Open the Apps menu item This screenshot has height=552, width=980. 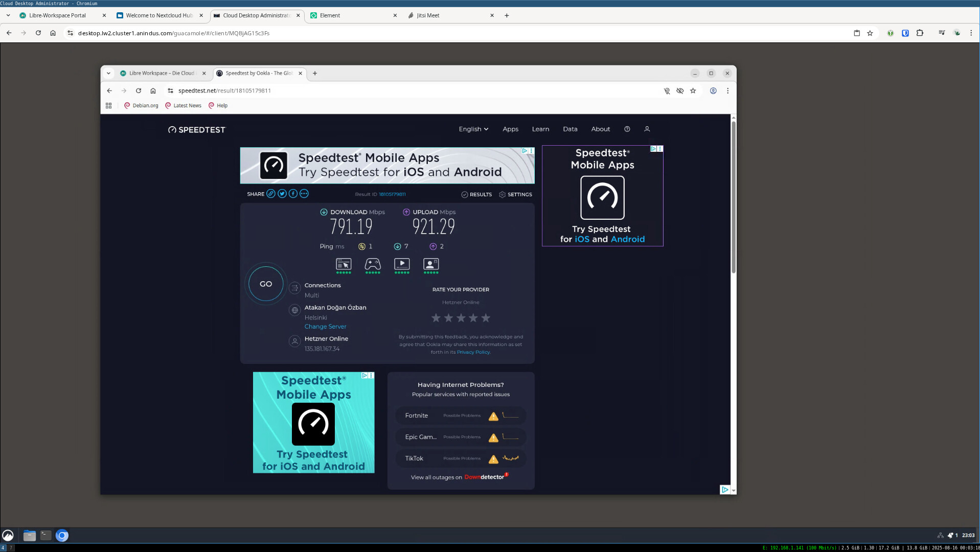(510, 129)
